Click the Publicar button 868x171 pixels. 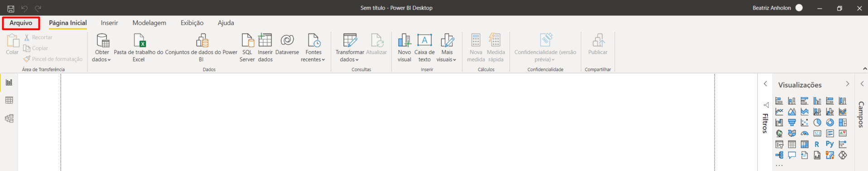coord(598,44)
